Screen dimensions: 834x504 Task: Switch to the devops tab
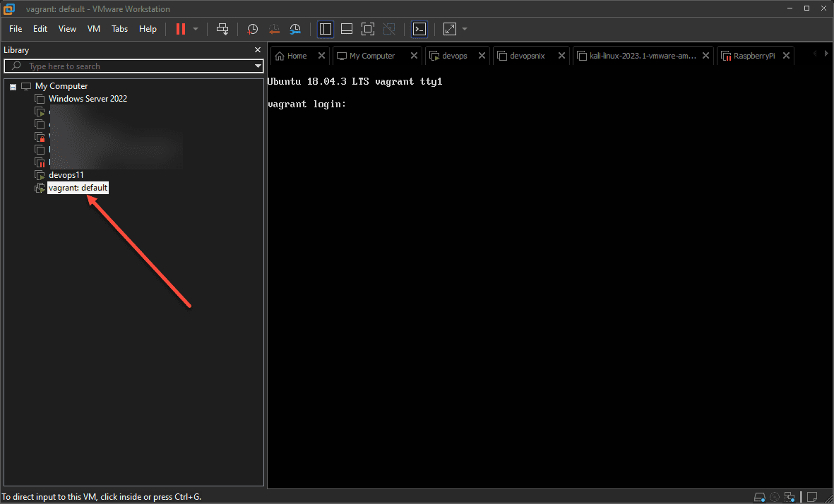pos(455,56)
